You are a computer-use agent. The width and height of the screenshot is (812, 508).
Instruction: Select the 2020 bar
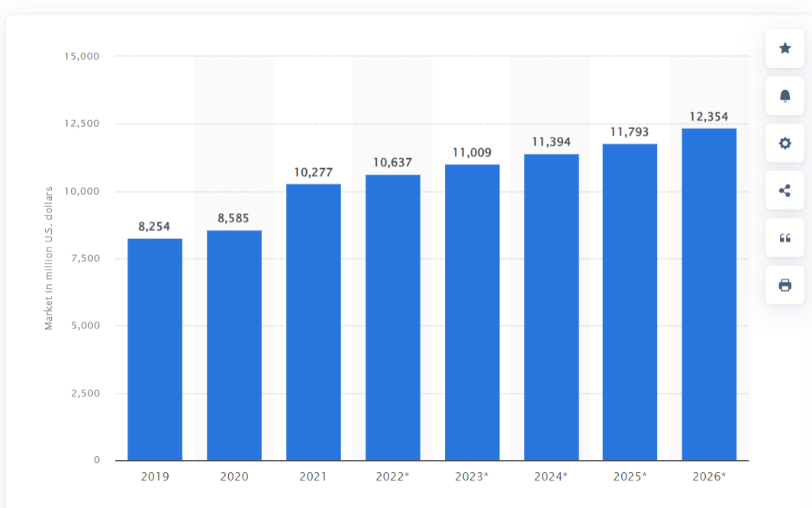click(x=234, y=345)
